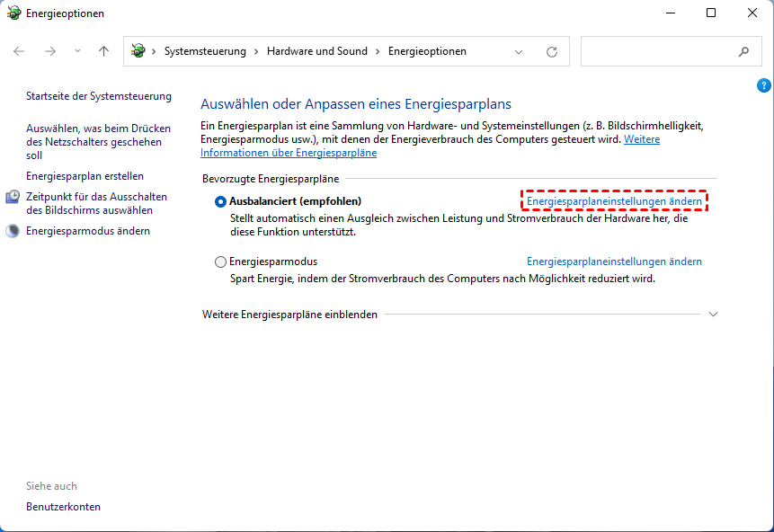774x532 pixels.
Task: Open the blue help question mark
Action: click(763, 85)
